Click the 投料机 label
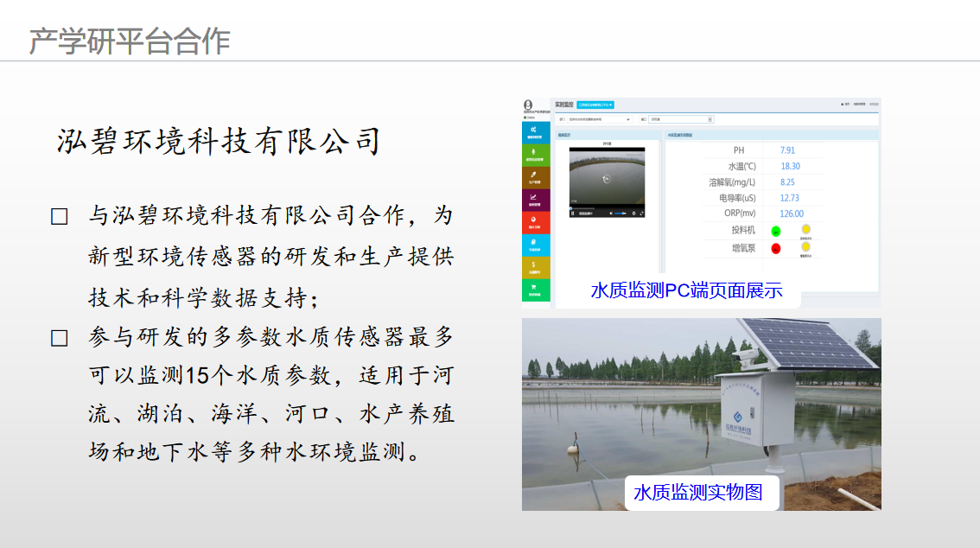 pos(743,230)
